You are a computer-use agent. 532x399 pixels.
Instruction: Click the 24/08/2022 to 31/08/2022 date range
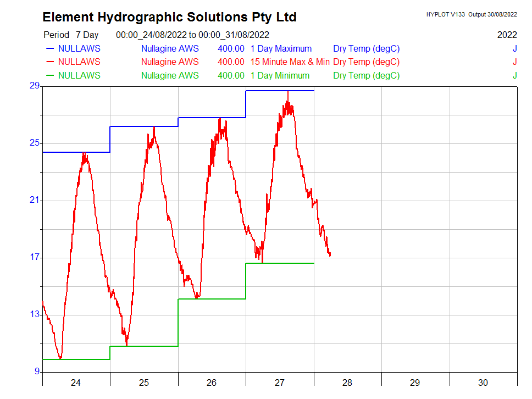192,35
